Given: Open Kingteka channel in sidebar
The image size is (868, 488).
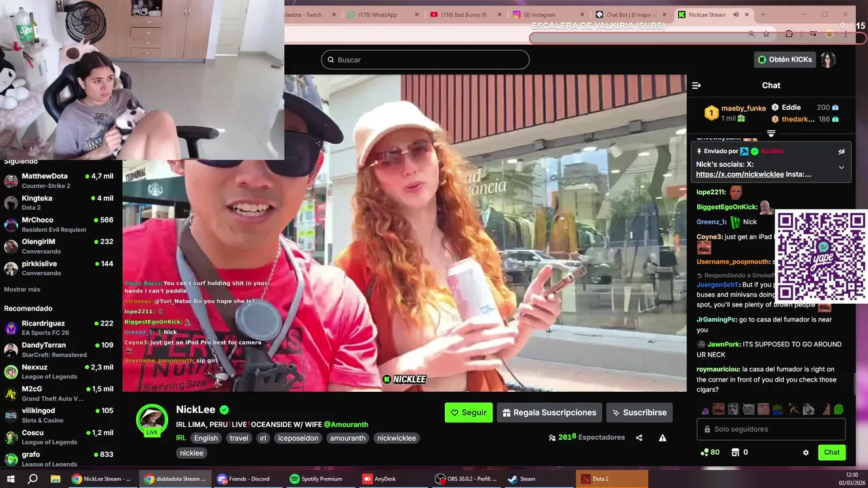Looking at the screenshot, I should [60, 202].
